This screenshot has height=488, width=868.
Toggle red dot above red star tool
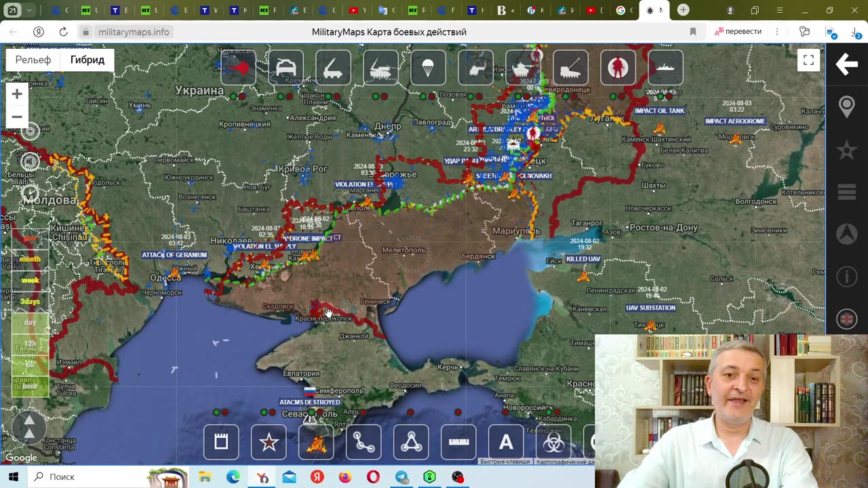[273, 412]
